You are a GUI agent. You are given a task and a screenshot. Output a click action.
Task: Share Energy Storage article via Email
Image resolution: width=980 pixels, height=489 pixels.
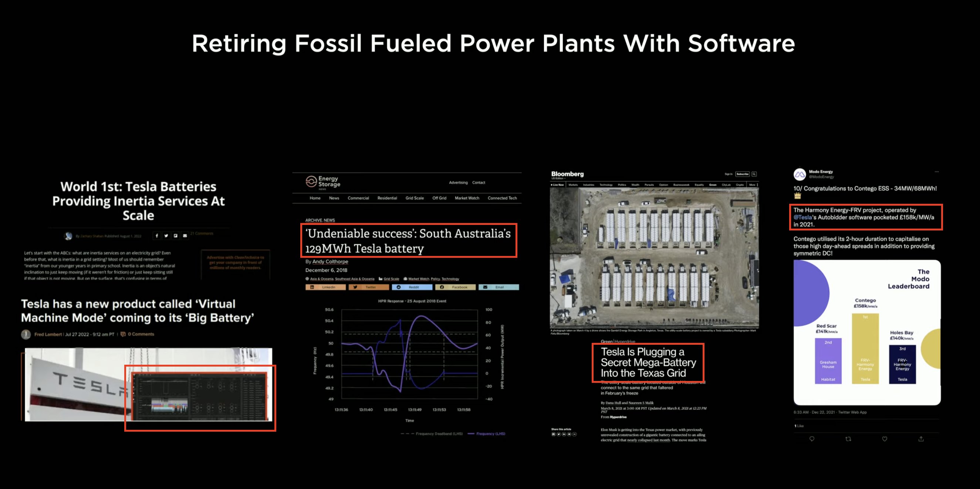tap(499, 287)
